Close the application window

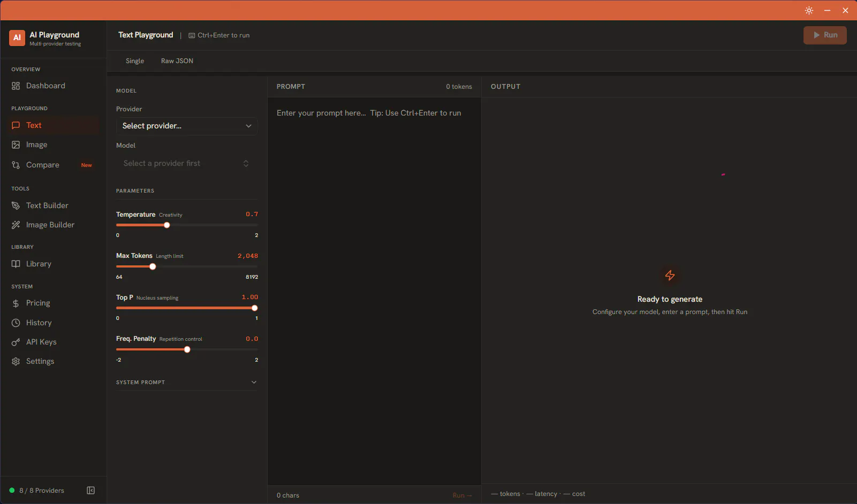coord(845,11)
